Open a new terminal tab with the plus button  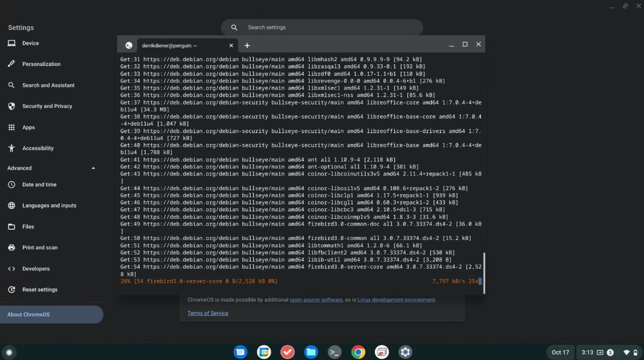tap(247, 46)
